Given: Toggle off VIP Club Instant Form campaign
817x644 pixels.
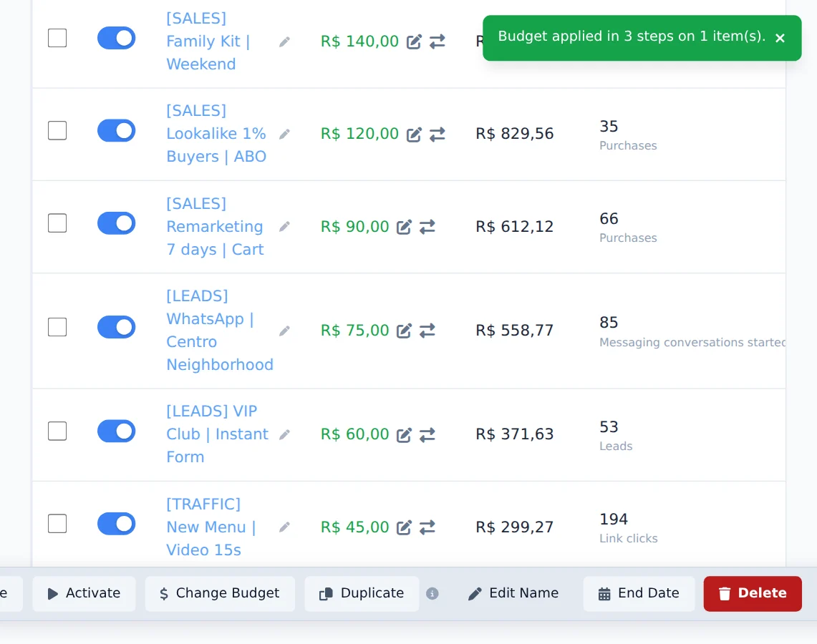Looking at the screenshot, I should point(116,431).
